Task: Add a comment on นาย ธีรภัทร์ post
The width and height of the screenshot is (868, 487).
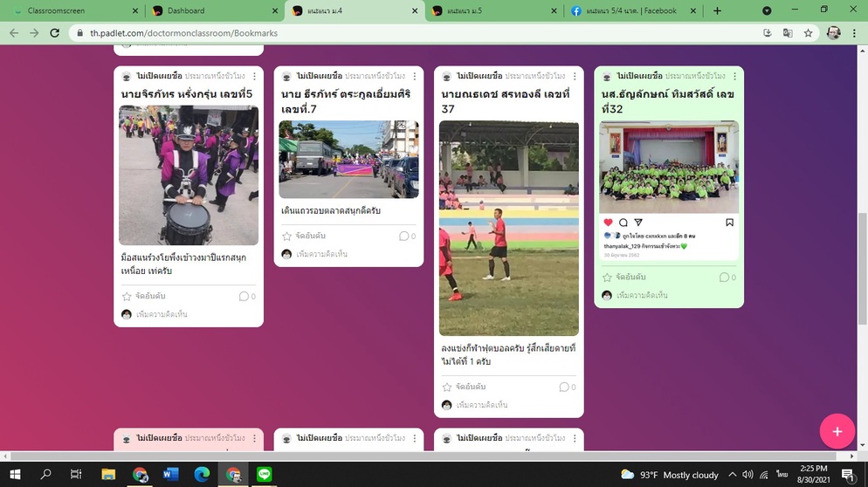Action: click(x=321, y=254)
